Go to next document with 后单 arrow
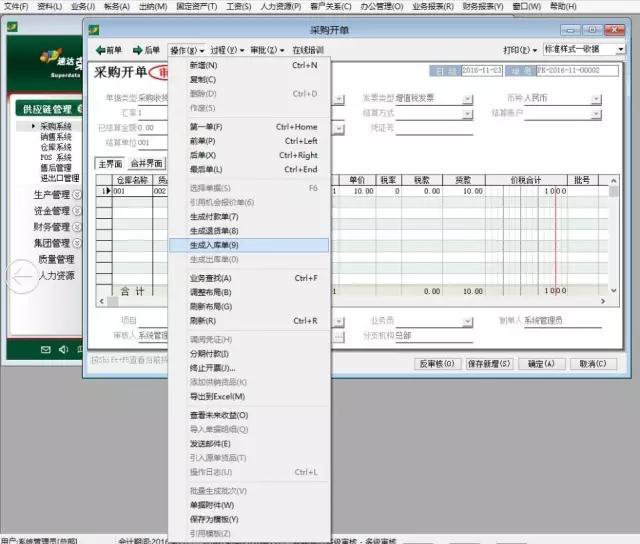The height and width of the screenshot is (544, 640). tap(146, 50)
